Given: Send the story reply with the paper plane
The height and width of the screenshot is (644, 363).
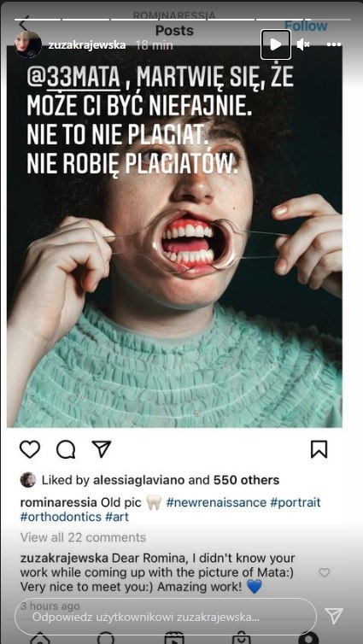Looking at the screenshot, I should 333,617.
